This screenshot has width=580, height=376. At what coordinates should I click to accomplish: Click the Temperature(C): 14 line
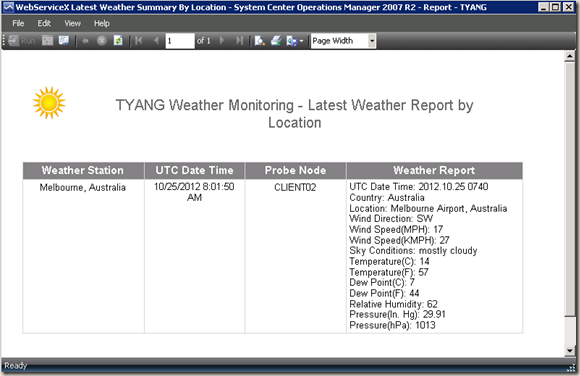click(x=390, y=261)
